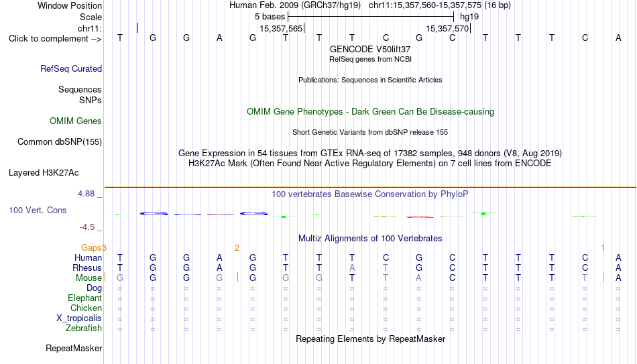Screen dimensions: 637x364
Task: Click the 100 Vert. Cons label
Action: pyautogui.click(x=38, y=210)
